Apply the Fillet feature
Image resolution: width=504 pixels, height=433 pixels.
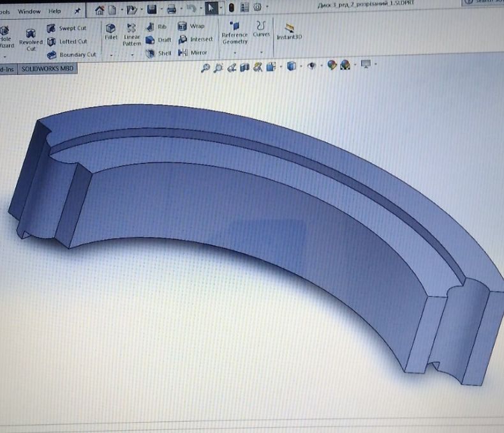click(111, 32)
